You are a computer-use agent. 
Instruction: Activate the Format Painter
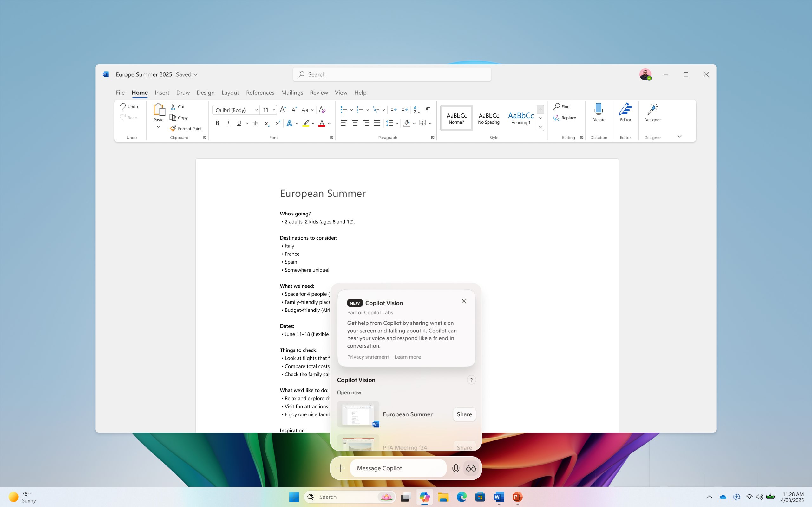click(186, 128)
